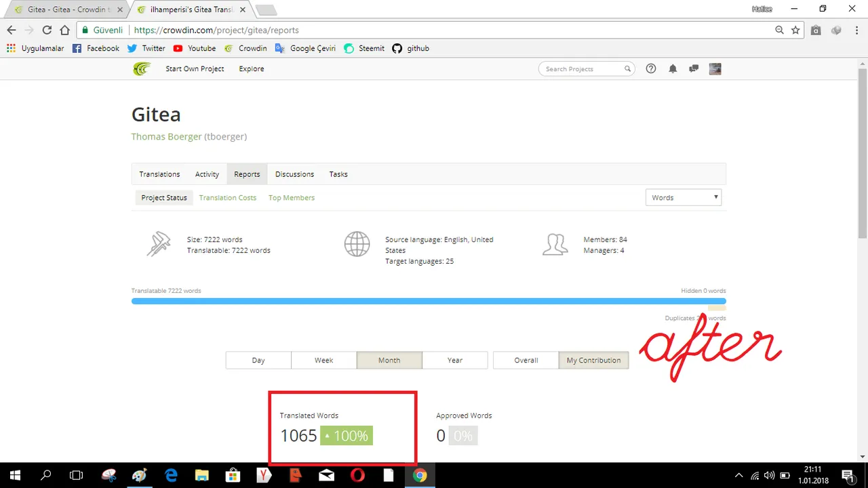868x488 pixels.
Task: Open the Steemit bookmark
Action: coord(364,48)
